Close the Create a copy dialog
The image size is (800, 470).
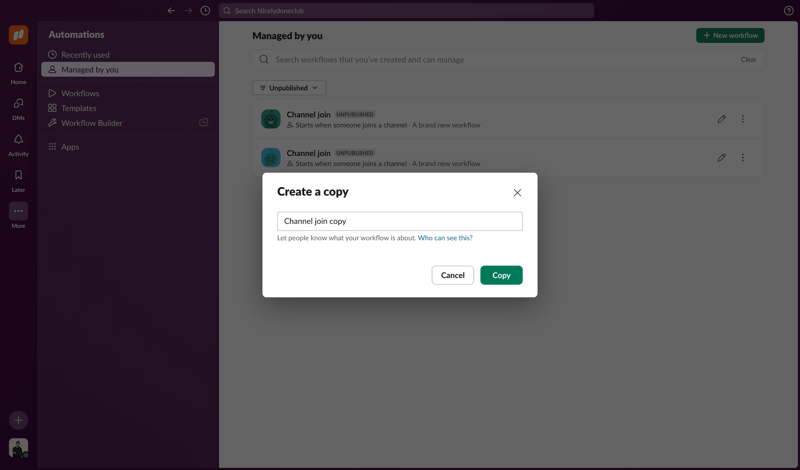coord(517,192)
